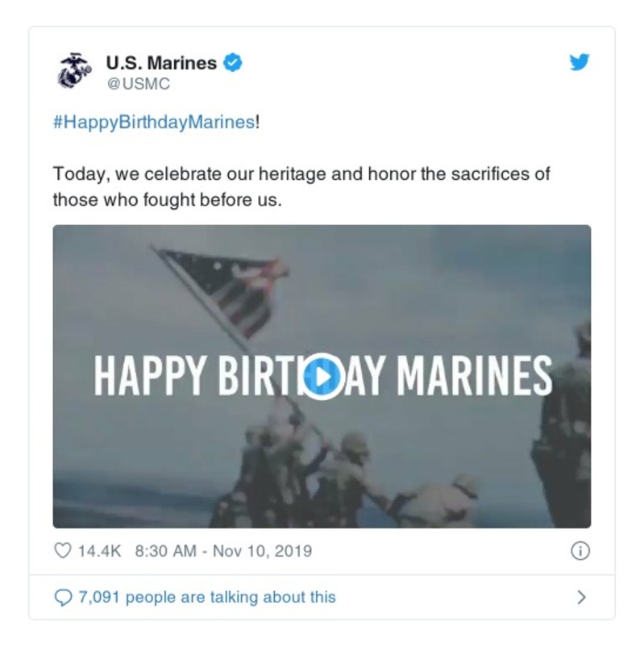The image size is (644, 659).
Task: Open the tweet info circle icon
Action: (580, 552)
